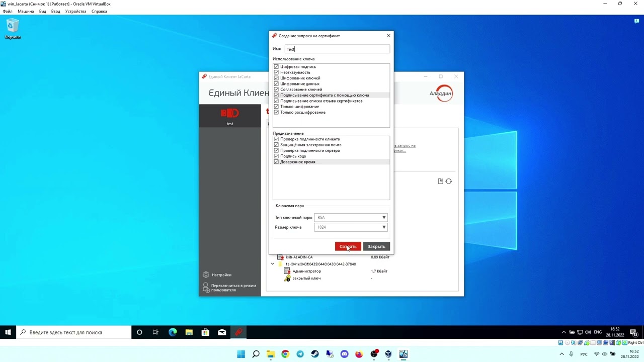Uncheck the Неотказуемость checkbox
The height and width of the screenshot is (362, 644).
(x=276, y=72)
